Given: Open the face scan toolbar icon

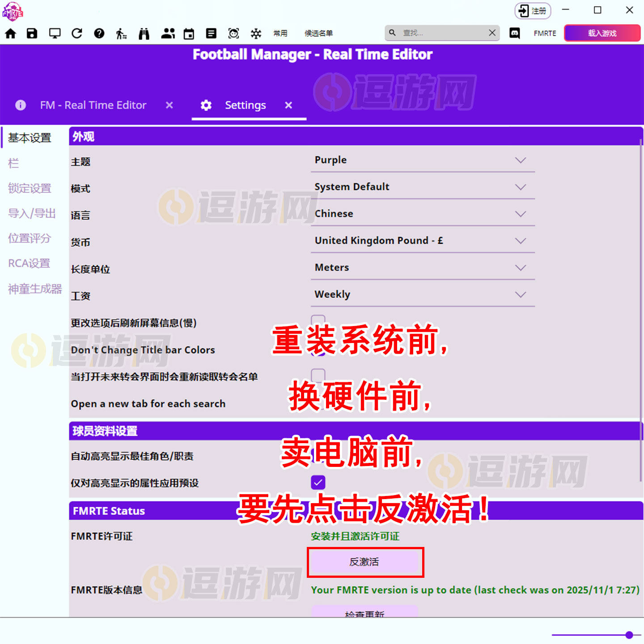Looking at the screenshot, I should [233, 33].
